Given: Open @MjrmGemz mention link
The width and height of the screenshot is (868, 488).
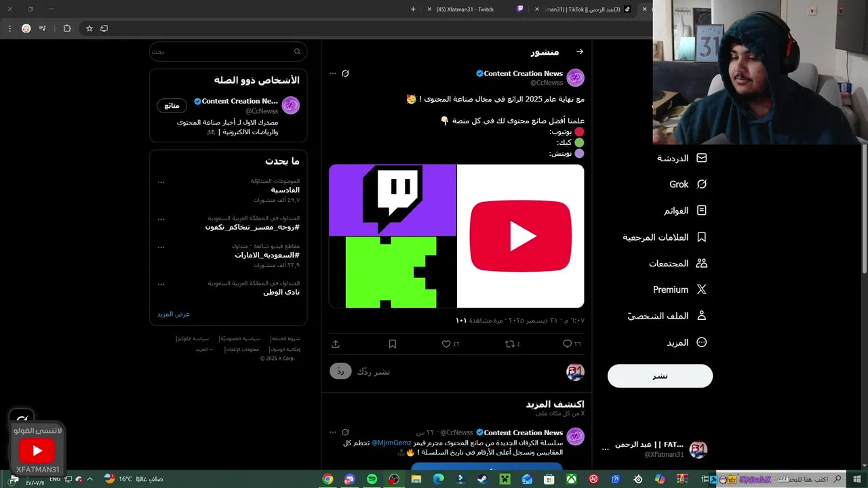Looking at the screenshot, I should click(391, 443).
